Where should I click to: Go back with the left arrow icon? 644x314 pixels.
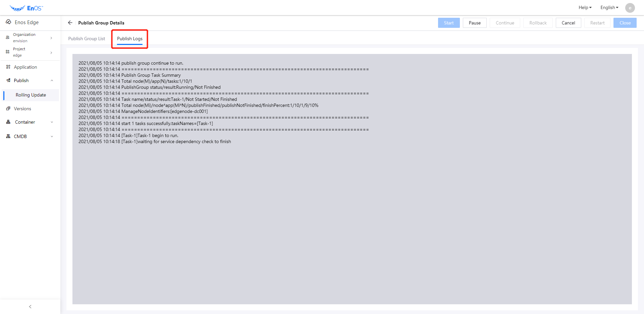[70, 23]
